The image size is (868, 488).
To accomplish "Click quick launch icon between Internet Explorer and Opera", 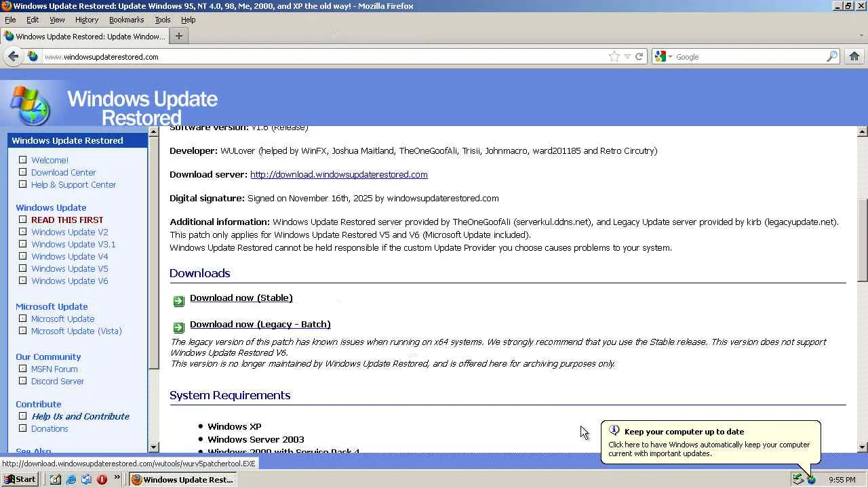I will pyautogui.click(x=86, y=479).
